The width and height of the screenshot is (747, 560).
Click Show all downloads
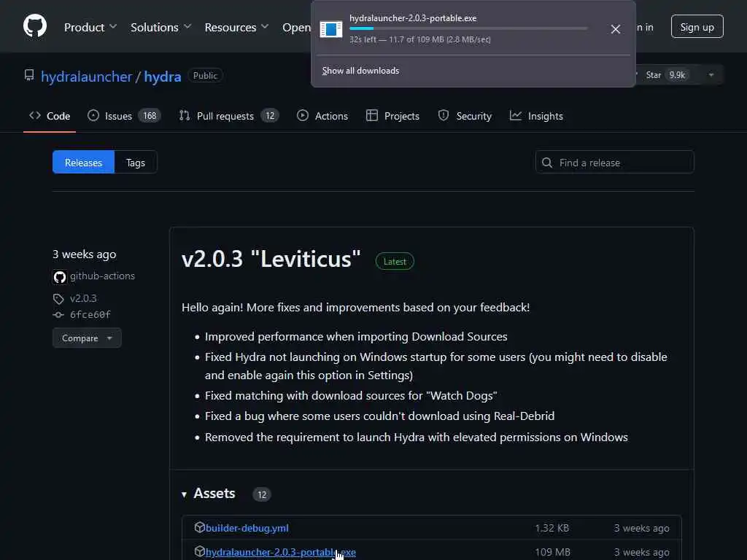360,71
